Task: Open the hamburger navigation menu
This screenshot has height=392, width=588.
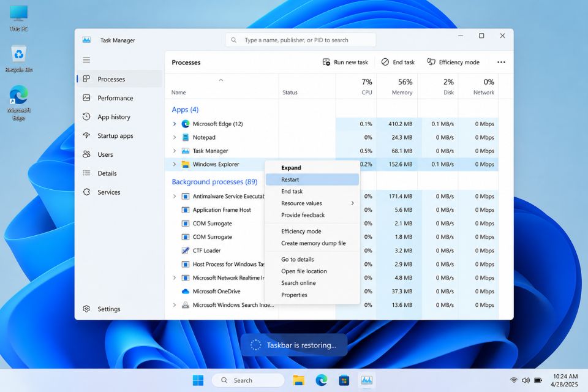Action: click(86, 60)
